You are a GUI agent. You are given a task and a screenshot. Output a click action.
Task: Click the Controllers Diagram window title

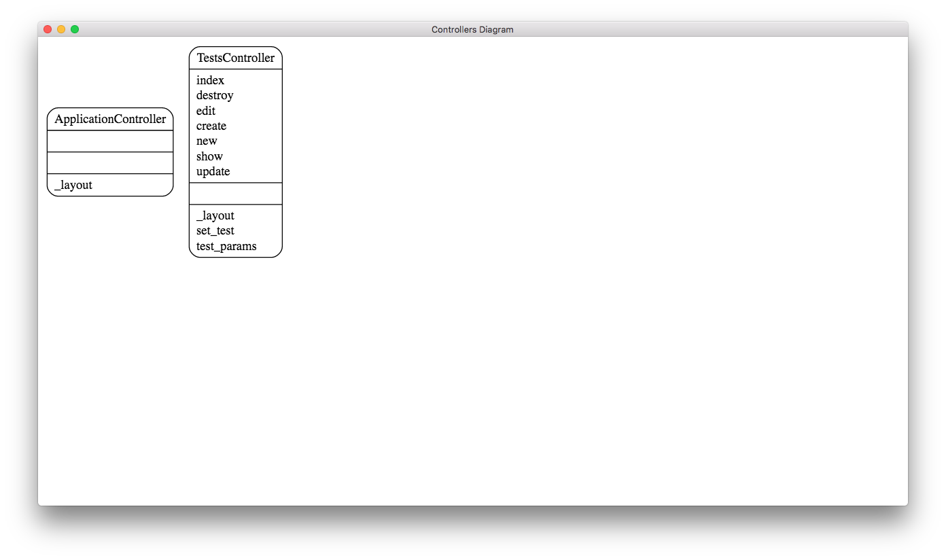472,29
